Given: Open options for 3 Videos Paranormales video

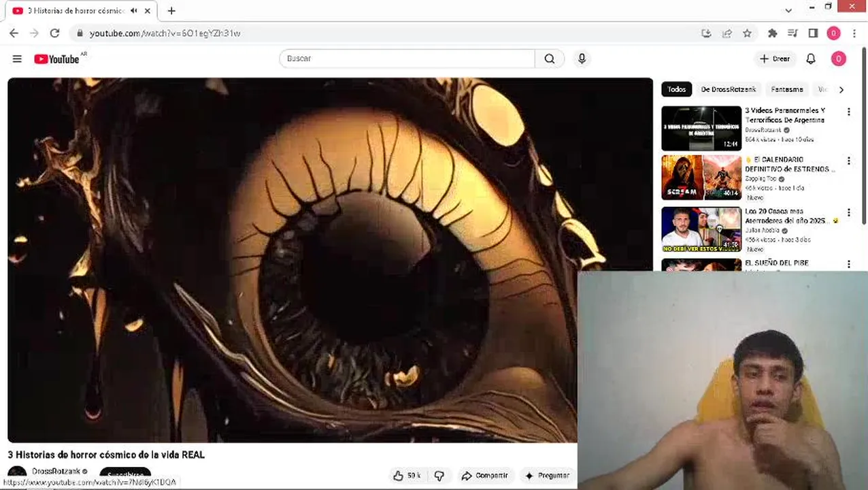Looking at the screenshot, I should click(x=848, y=112).
